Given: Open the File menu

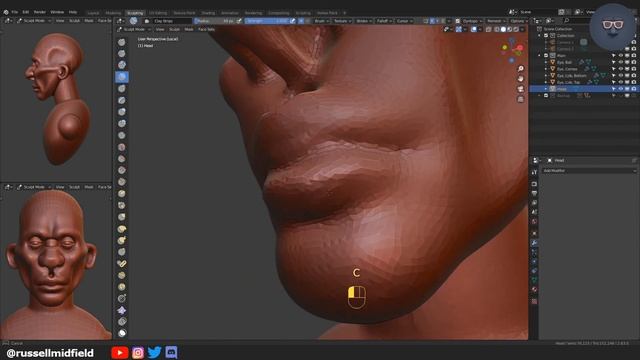Looking at the screenshot, I should 15,12.
